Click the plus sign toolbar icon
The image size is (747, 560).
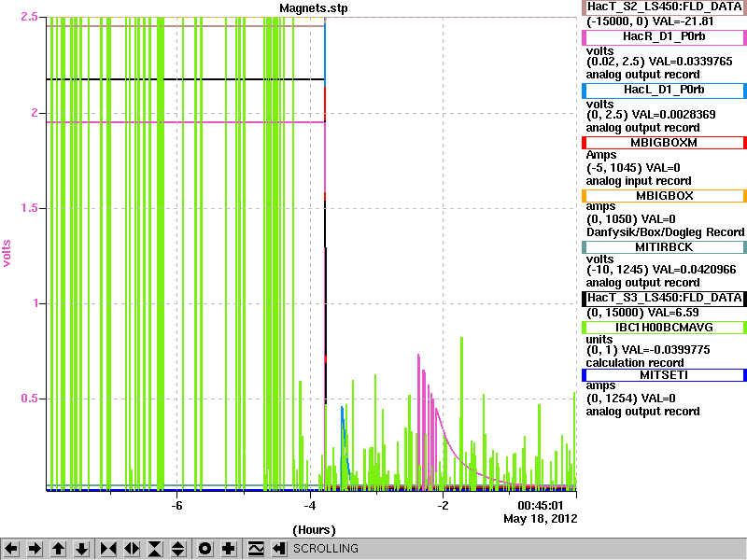[228, 549]
